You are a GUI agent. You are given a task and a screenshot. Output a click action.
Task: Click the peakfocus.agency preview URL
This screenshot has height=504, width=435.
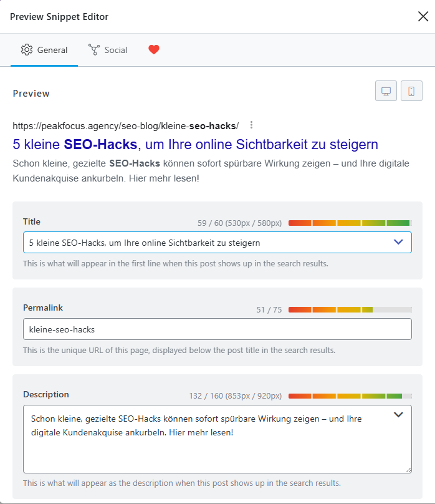[125, 125]
